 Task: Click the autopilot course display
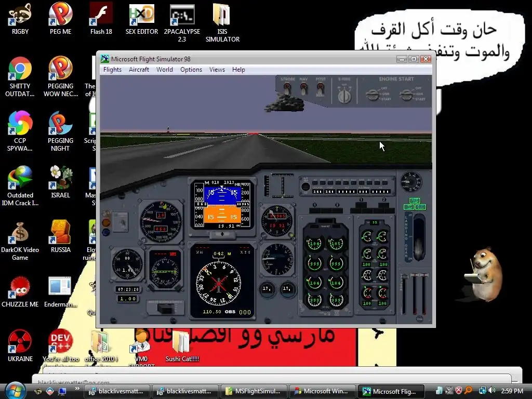(317, 192)
